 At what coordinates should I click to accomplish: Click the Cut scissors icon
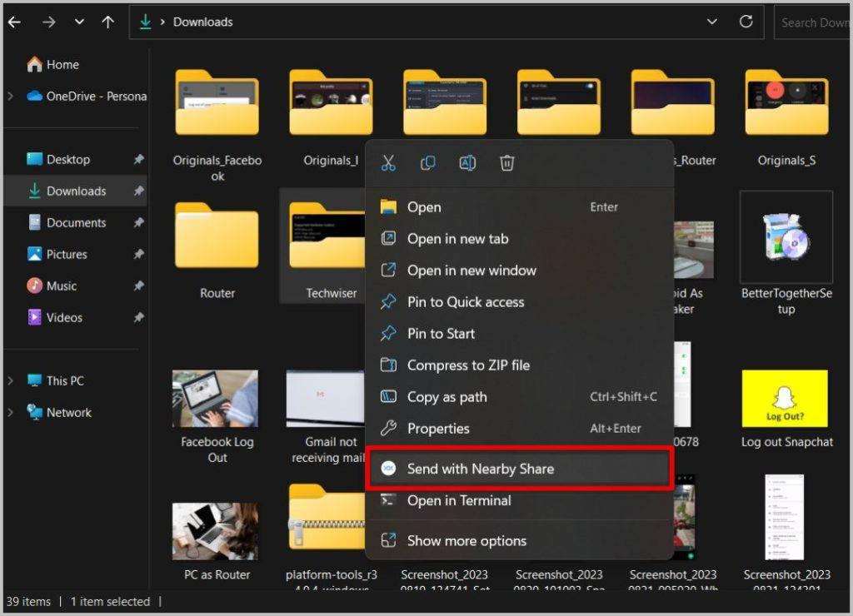[x=388, y=162]
